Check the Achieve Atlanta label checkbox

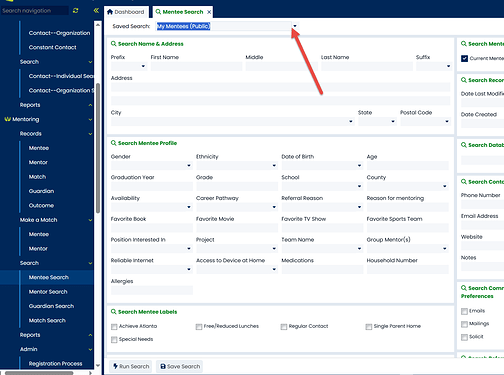(114, 327)
